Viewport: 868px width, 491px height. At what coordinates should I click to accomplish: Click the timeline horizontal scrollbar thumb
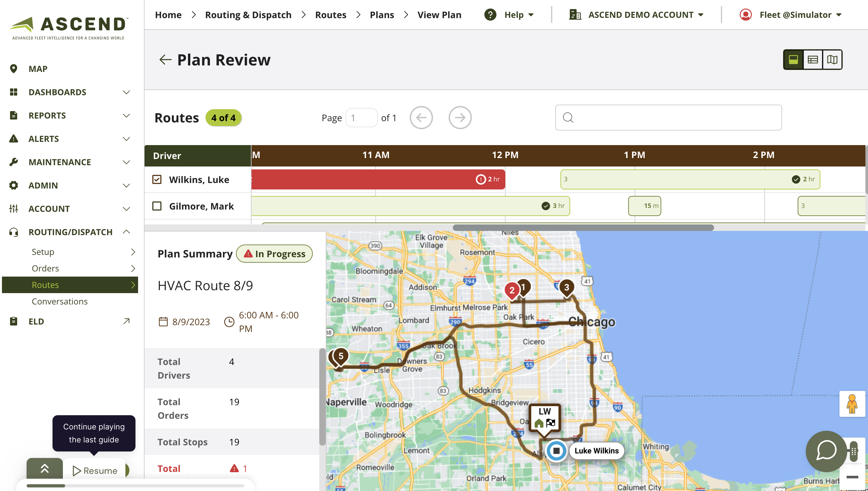tap(583, 228)
